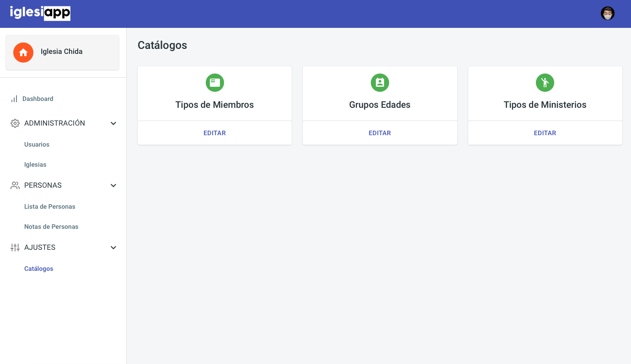Open Iglesias in the sidebar
Image resolution: width=631 pixels, height=364 pixels.
pyautogui.click(x=35, y=164)
